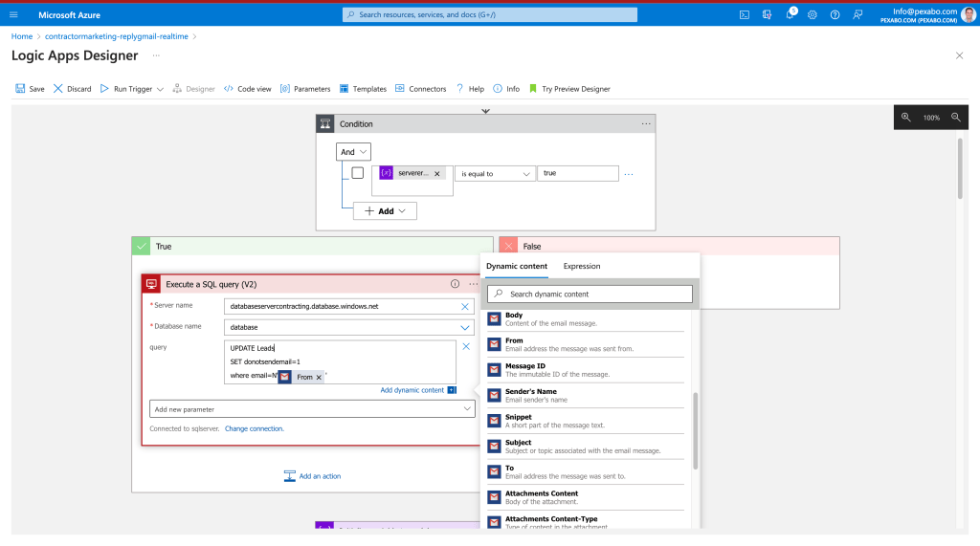Open Cloud Shell from the top bar

pyautogui.click(x=745, y=14)
